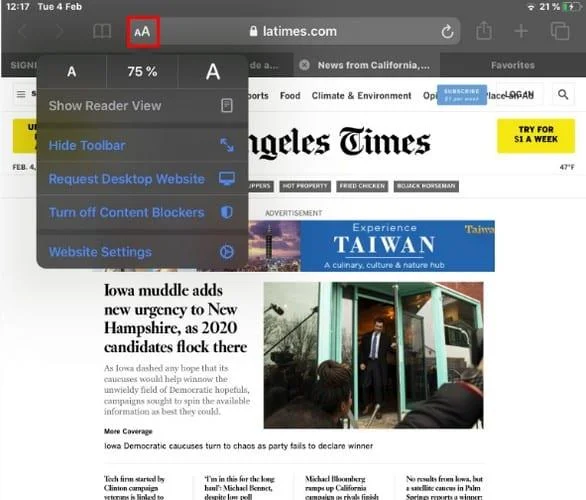Tap the Wi-Fi status icon
586x500 pixels.
(x=530, y=7)
